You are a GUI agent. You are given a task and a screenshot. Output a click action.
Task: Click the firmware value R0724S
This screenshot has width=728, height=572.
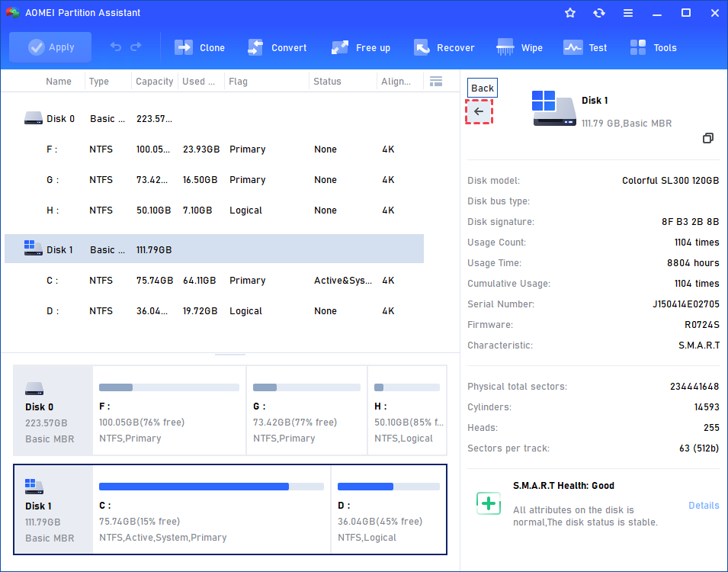[x=702, y=324]
